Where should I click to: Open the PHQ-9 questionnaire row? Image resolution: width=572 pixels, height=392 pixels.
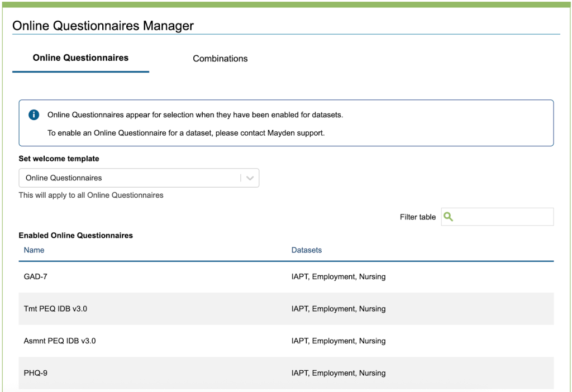click(x=36, y=373)
